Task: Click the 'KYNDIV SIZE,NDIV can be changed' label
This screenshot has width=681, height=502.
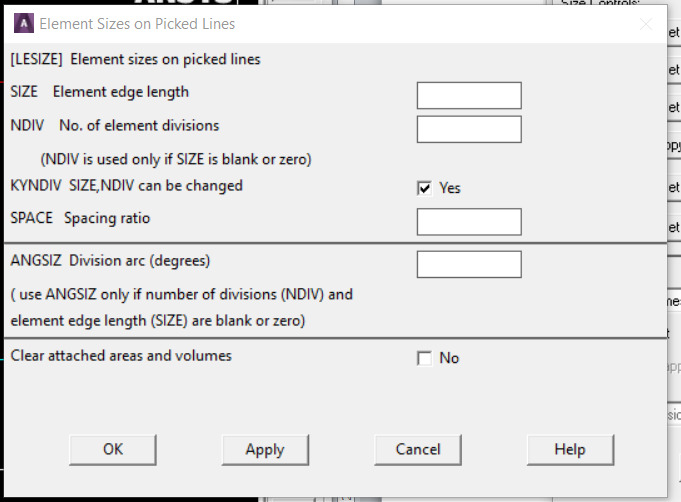Action: tap(126, 185)
